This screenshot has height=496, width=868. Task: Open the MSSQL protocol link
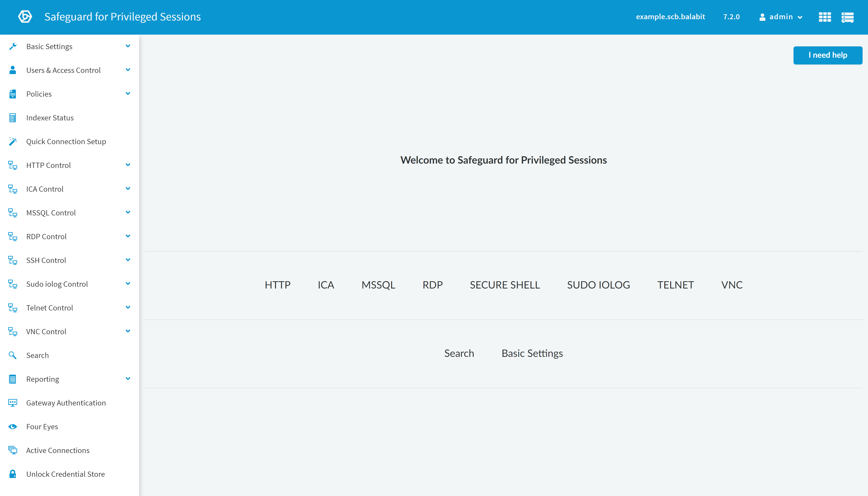pyautogui.click(x=378, y=285)
